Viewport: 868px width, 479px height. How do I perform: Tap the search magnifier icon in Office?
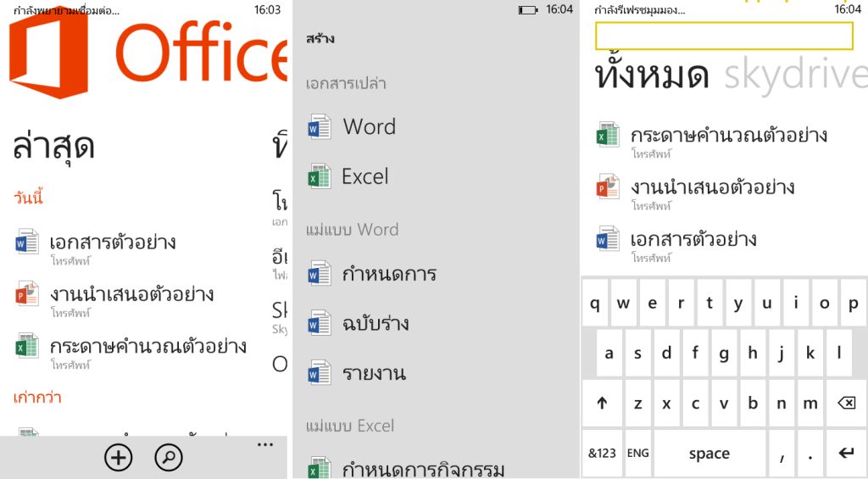point(169,458)
